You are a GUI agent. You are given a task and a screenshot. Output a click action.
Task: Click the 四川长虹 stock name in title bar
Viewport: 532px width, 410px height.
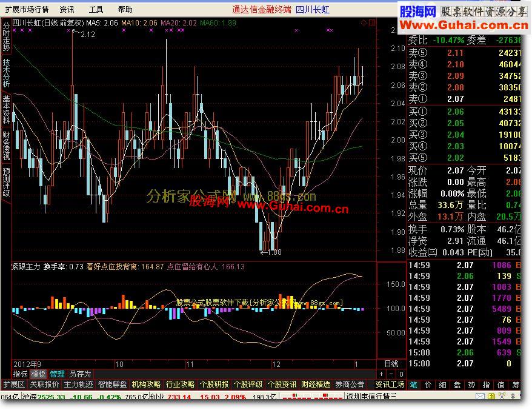coord(313,10)
